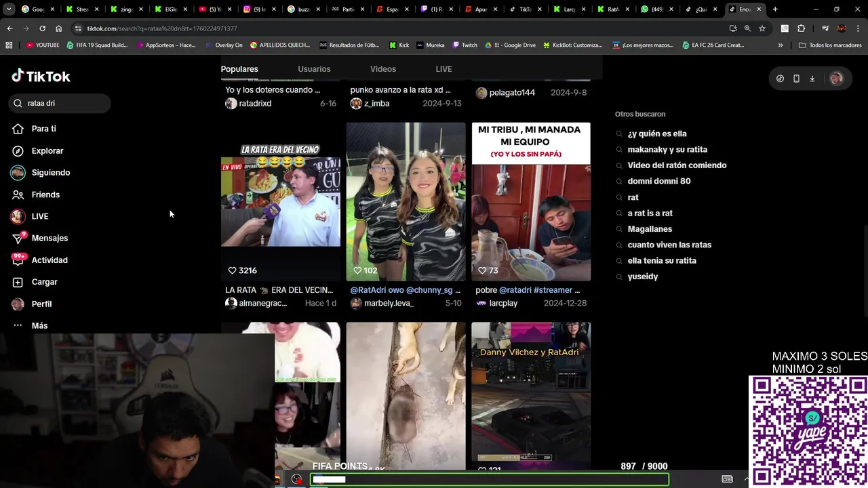
Task: Go to Explorar section
Action: (x=47, y=150)
